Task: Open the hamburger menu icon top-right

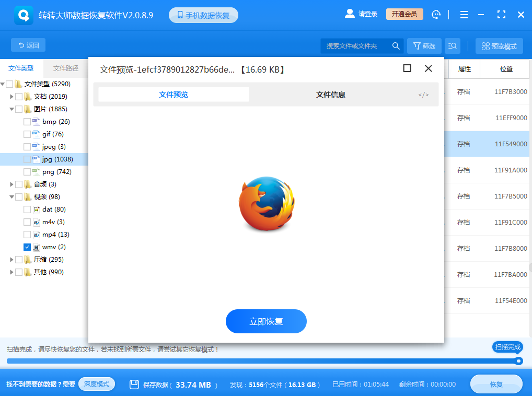Action: click(464, 14)
